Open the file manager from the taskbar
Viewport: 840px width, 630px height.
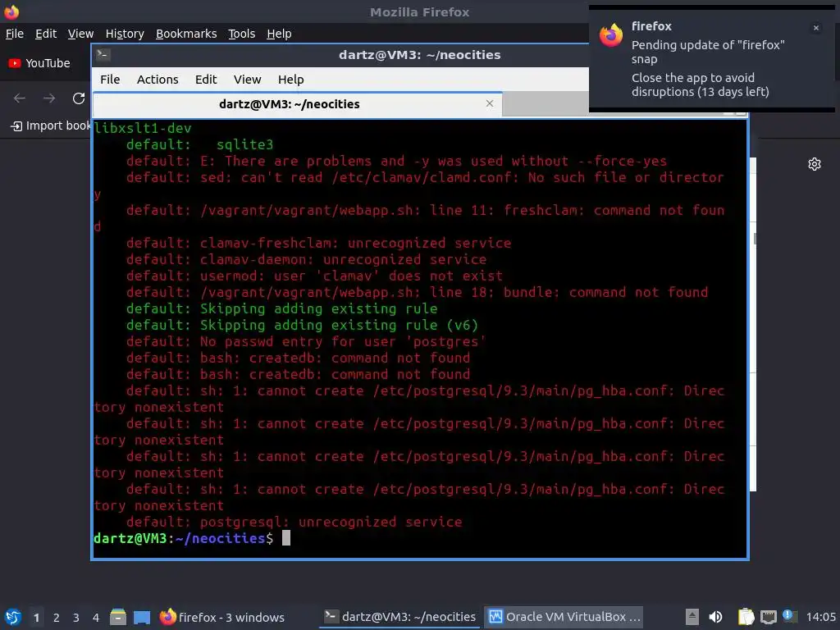coord(118,617)
